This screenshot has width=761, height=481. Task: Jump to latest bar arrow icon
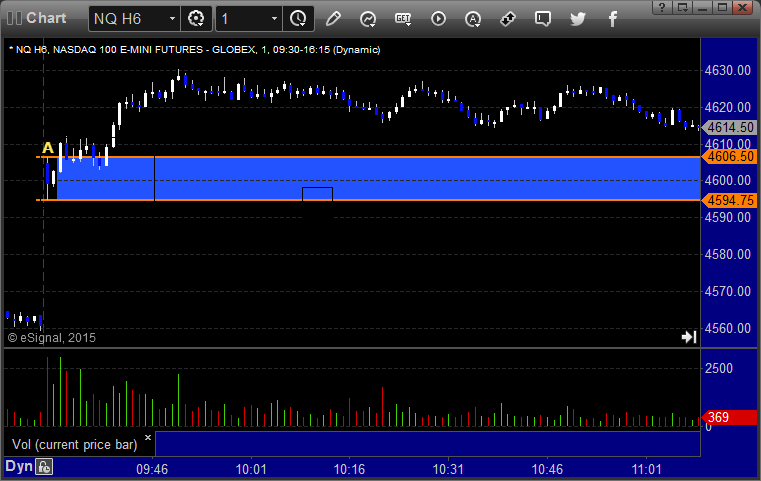coord(689,337)
